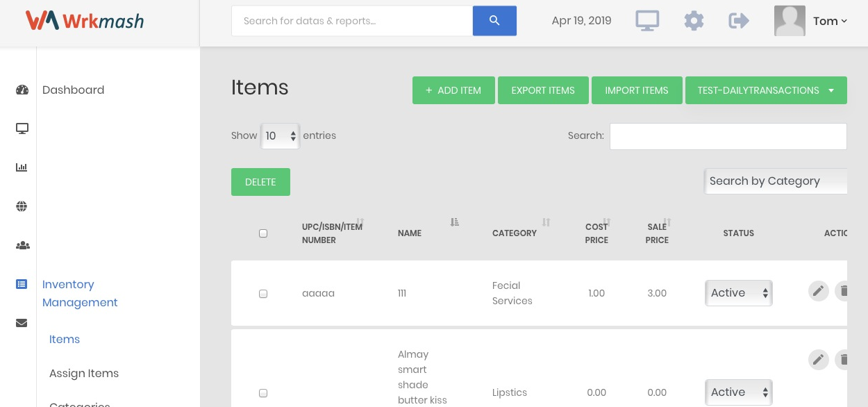Click the blue search magnifier button
868x407 pixels.
(494, 21)
